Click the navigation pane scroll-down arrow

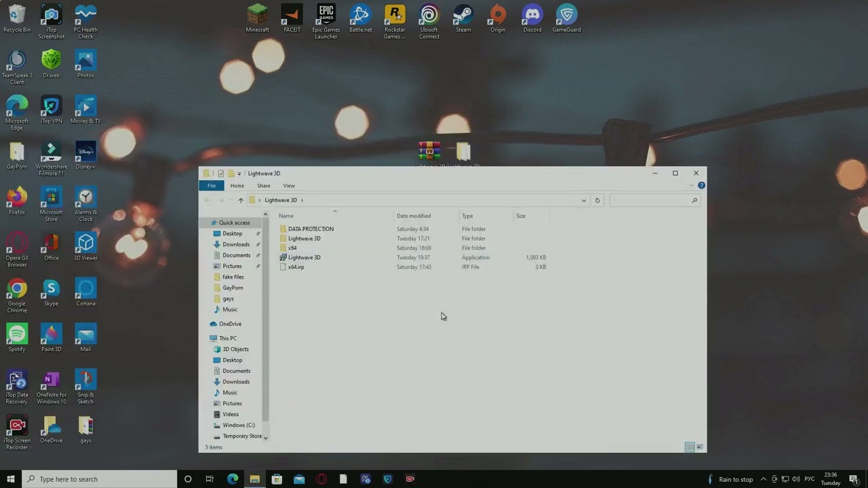265,437
